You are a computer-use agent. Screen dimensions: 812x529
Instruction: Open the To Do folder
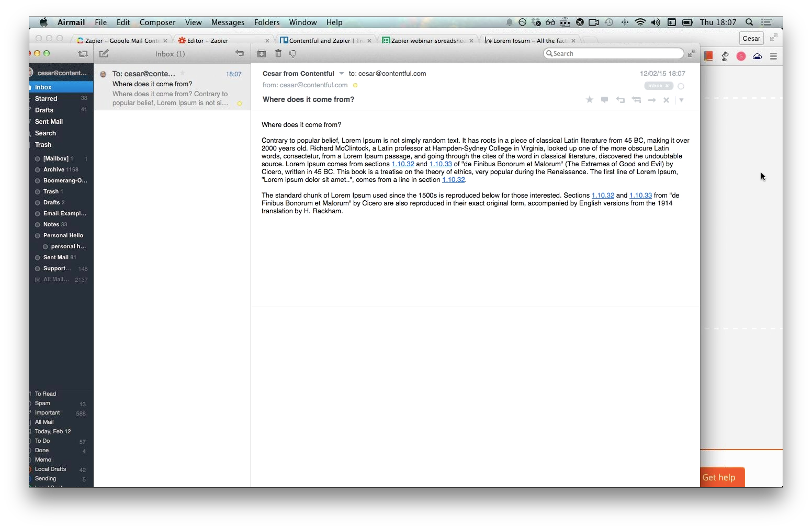tap(61, 441)
